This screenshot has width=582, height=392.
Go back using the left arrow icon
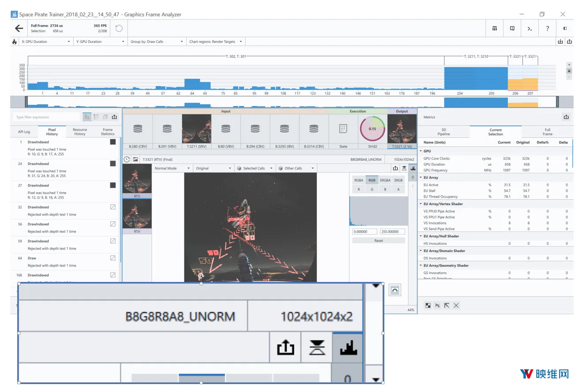tap(19, 28)
